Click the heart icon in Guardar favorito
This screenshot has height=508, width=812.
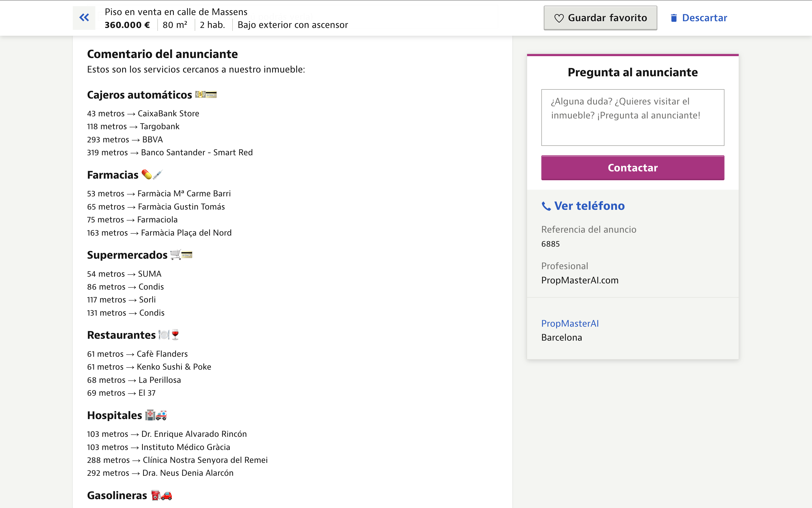pyautogui.click(x=559, y=18)
